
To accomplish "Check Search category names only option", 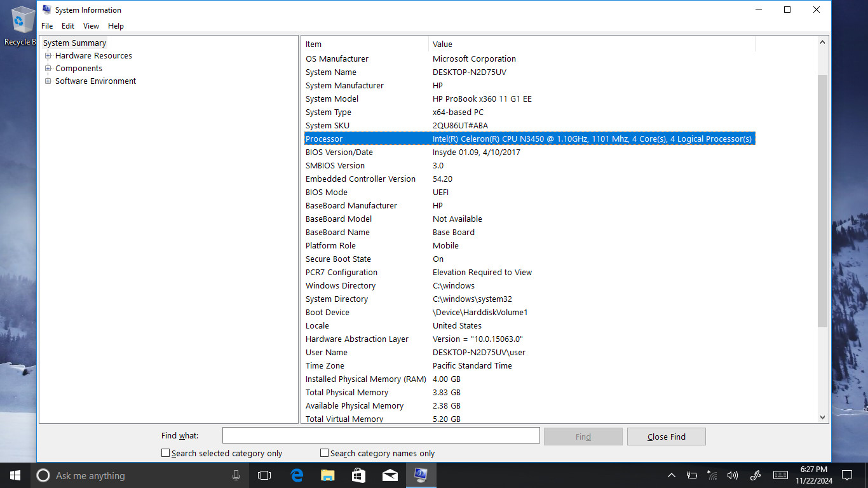I will pyautogui.click(x=324, y=453).
